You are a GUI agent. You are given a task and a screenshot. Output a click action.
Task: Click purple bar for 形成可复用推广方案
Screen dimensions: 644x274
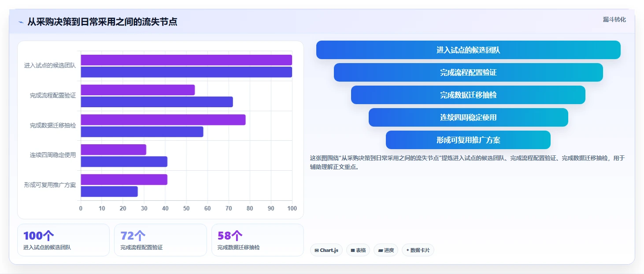pos(124,180)
